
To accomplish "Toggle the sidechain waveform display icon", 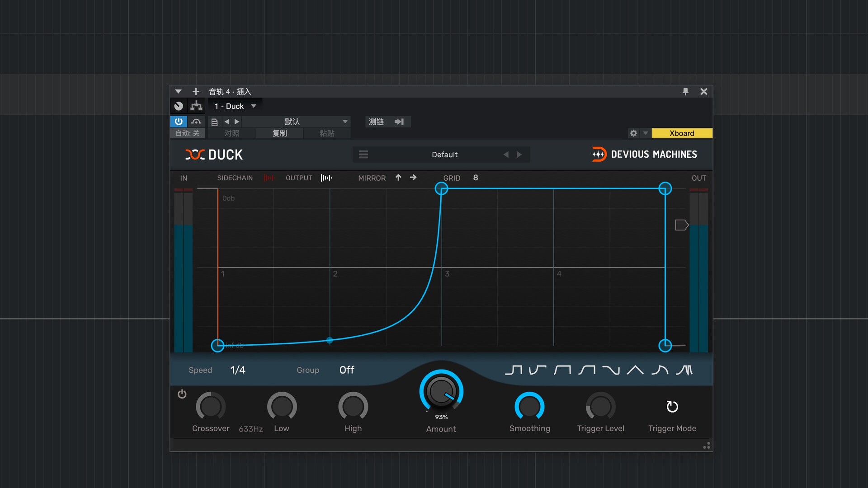I will click(269, 178).
